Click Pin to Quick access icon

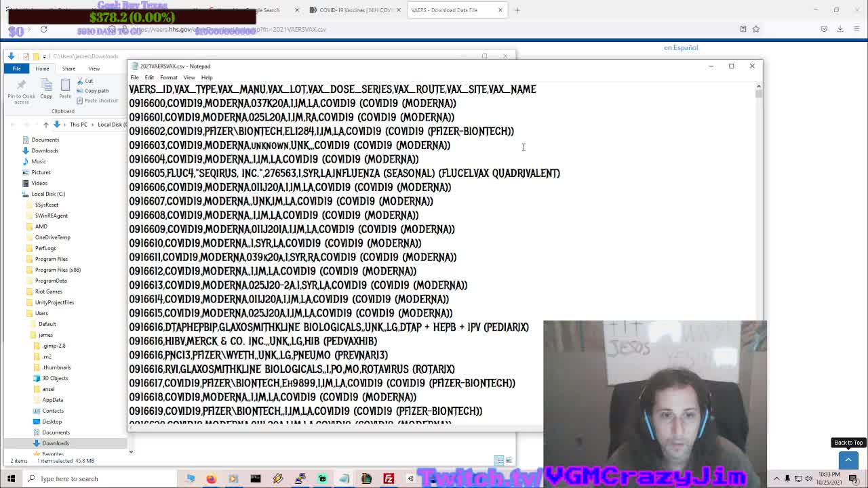pyautogui.click(x=21, y=85)
